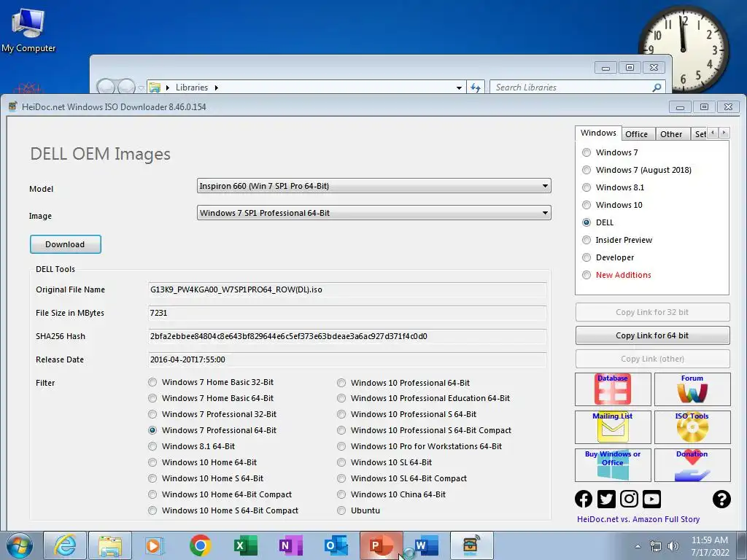The width and height of the screenshot is (747, 560).
Task: Open the Instagram social icon
Action: (629, 499)
